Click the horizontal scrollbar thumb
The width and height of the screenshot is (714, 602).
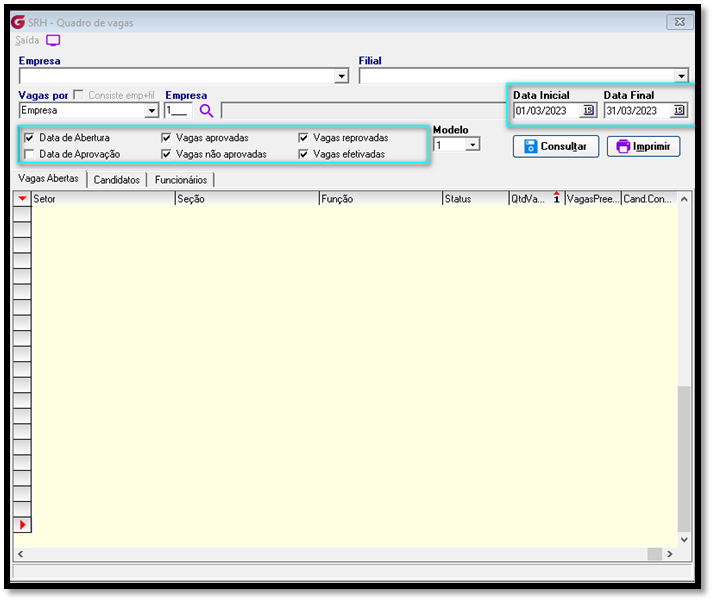655,554
